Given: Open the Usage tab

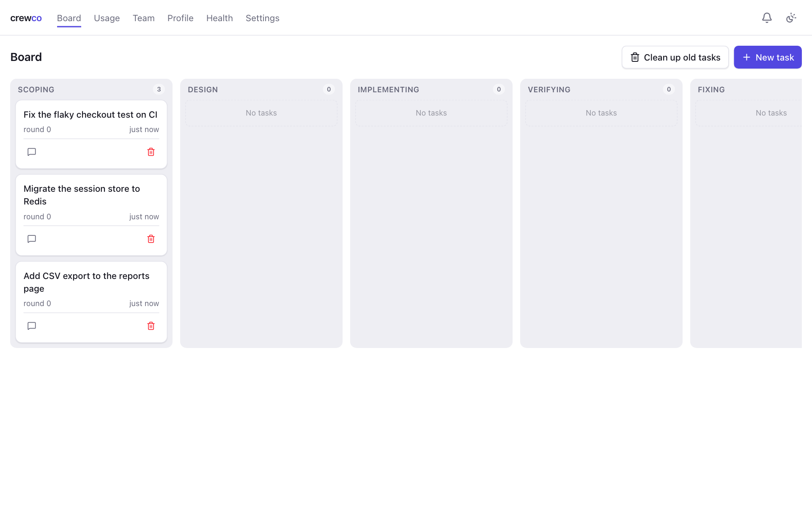Looking at the screenshot, I should (107, 18).
